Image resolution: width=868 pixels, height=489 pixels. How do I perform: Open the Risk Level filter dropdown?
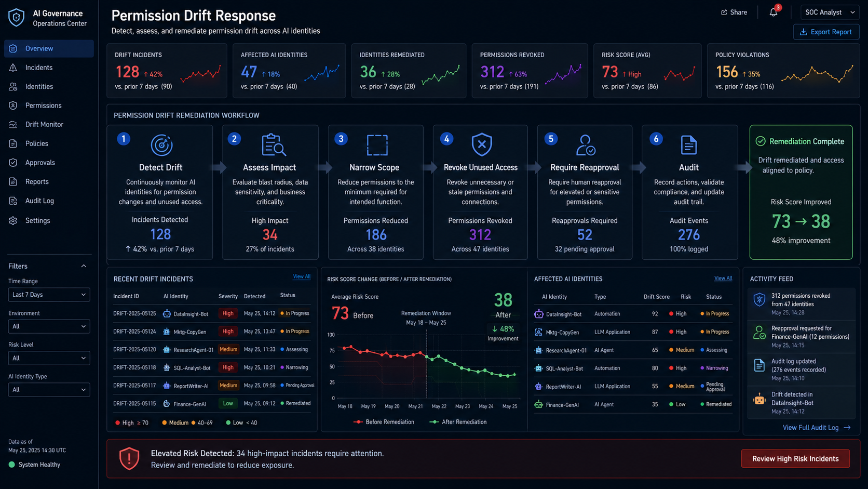click(49, 358)
